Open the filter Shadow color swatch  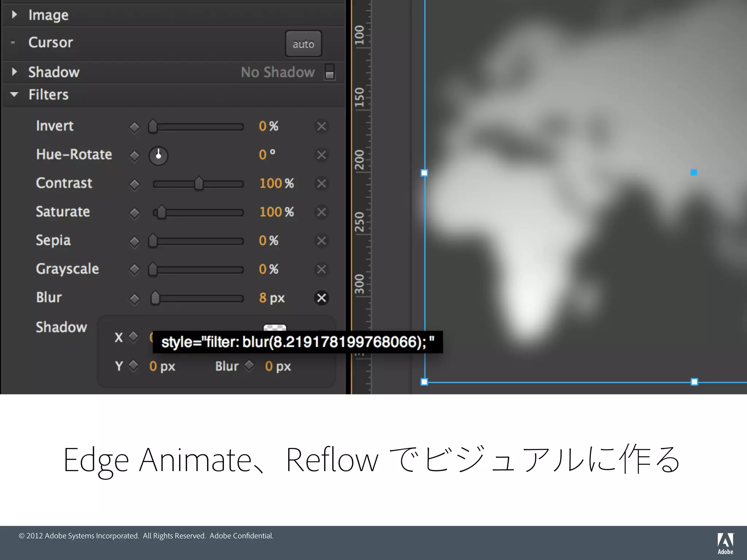click(x=275, y=327)
